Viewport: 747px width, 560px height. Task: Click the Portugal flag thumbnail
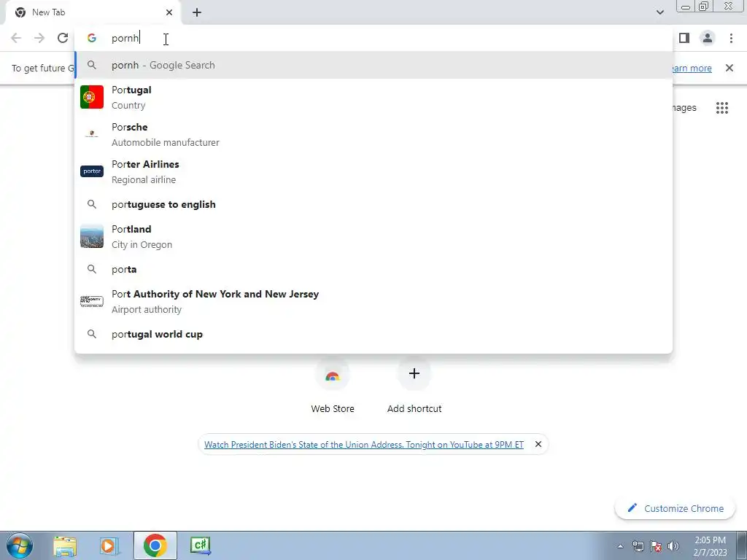click(92, 97)
